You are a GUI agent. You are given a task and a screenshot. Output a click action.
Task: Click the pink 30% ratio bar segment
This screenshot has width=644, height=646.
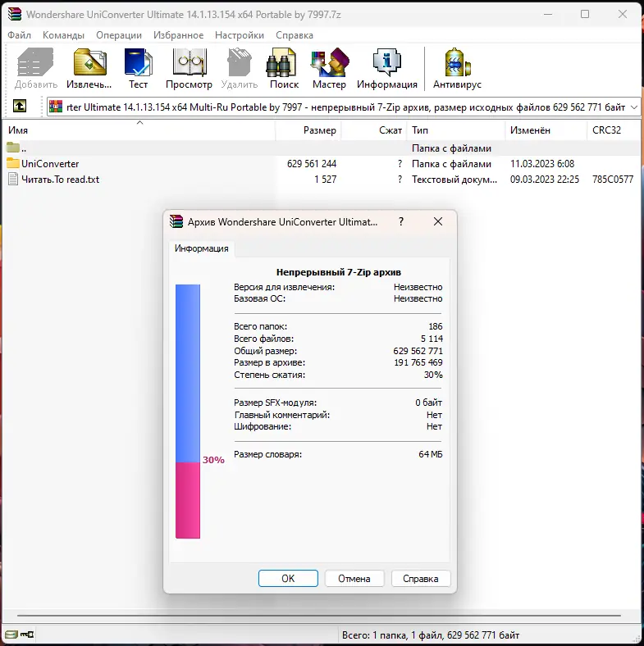tap(188, 500)
